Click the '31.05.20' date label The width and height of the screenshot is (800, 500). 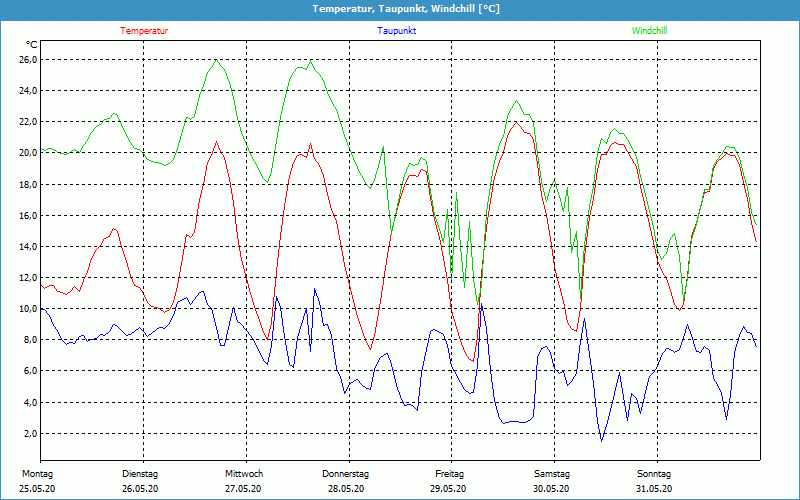pos(654,489)
